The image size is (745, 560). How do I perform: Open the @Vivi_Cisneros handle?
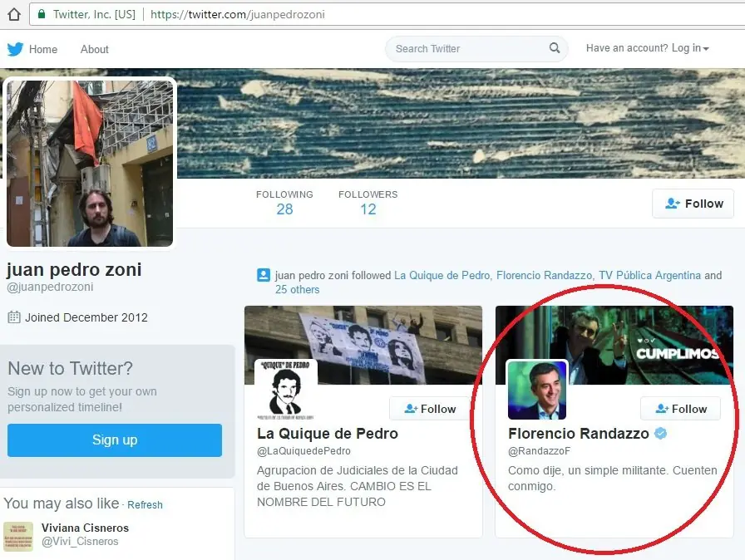[x=80, y=542]
